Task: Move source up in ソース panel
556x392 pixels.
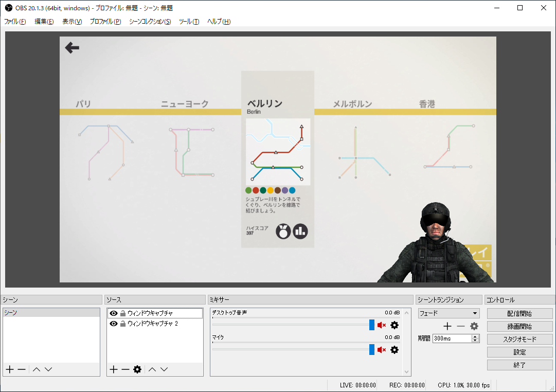Action: [x=152, y=369]
